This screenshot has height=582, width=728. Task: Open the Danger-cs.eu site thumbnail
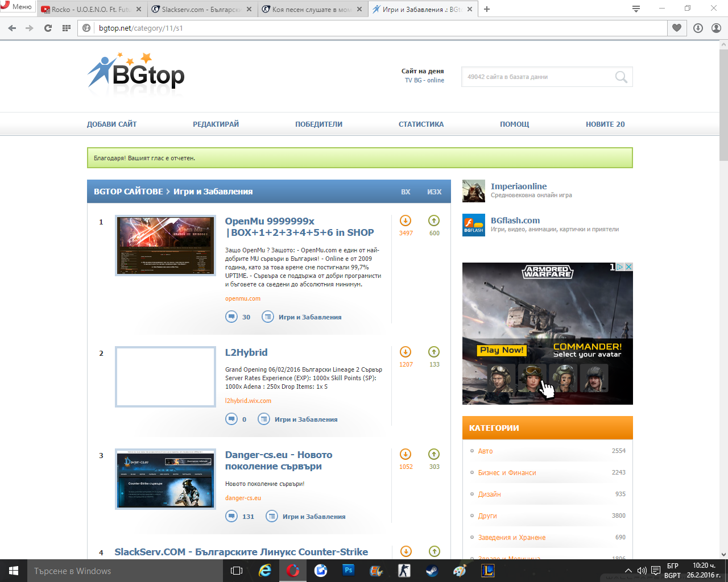pos(166,479)
